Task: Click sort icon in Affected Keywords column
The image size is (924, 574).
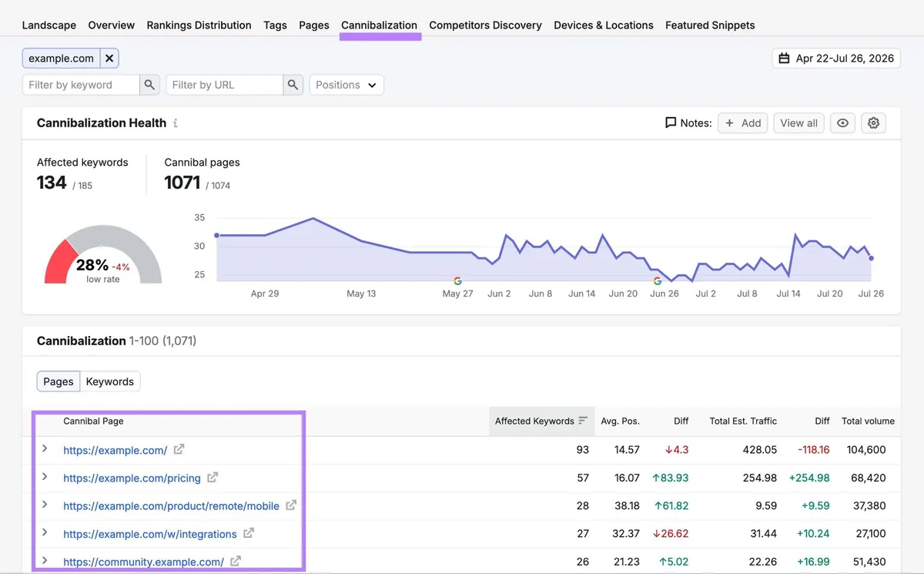Action: 583,421
